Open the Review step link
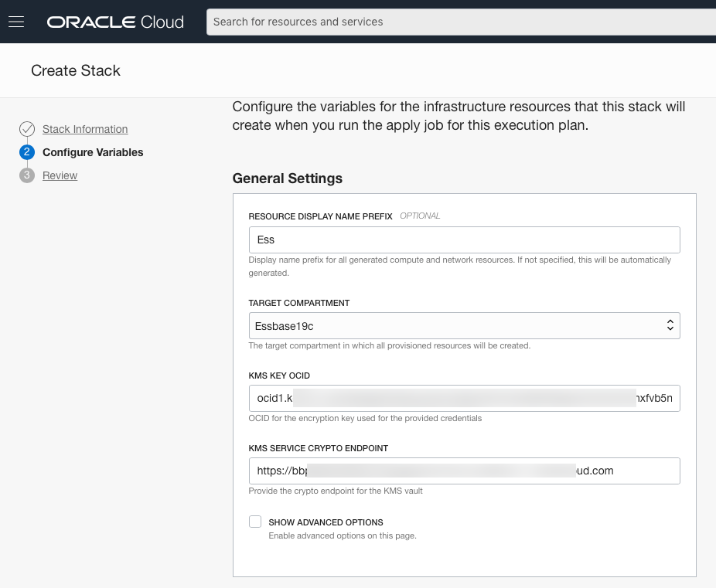Image resolution: width=716 pixels, height=588 pixels. tap(60, 175)
